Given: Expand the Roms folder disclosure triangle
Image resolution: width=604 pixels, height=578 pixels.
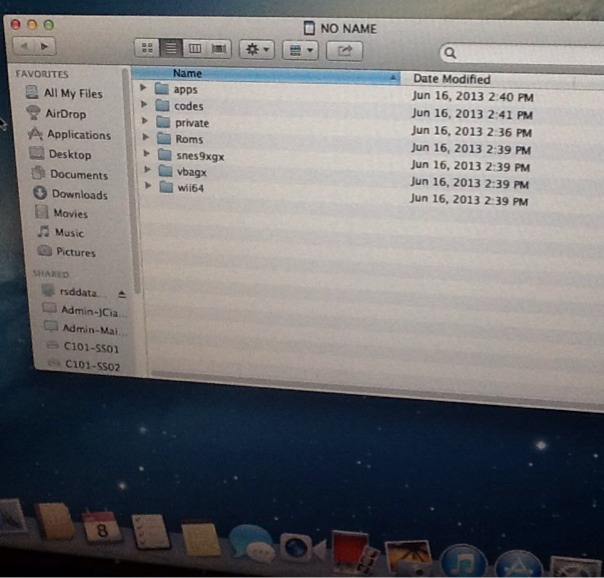Looking at the screenshot, I should pyautogui.click(x=145, y=140).
